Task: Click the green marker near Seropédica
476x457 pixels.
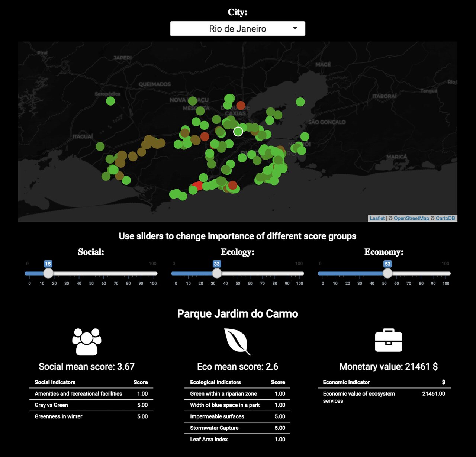Action: 110,101
